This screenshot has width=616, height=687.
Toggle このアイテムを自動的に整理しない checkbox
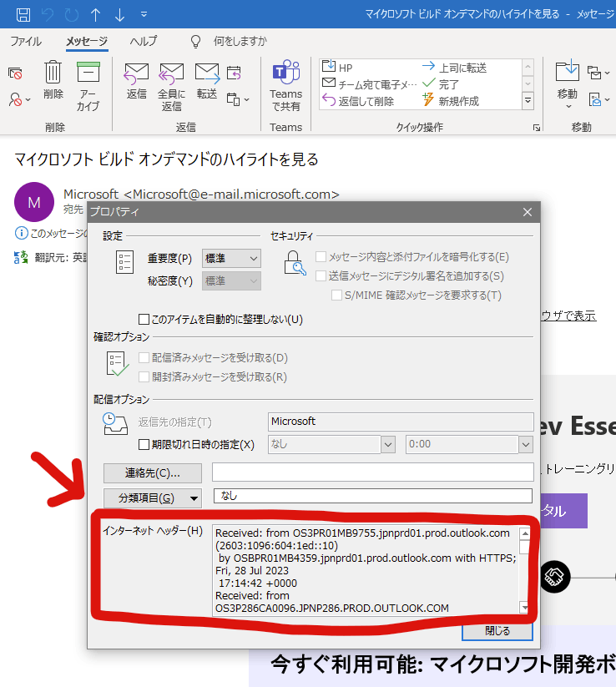click(144, 320)
